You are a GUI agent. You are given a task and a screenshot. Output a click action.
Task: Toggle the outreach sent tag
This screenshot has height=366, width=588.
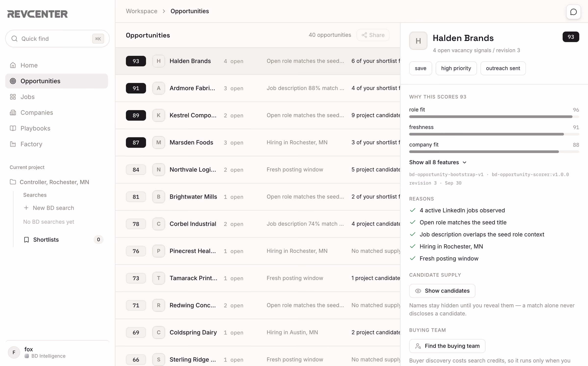pos(503,68)
